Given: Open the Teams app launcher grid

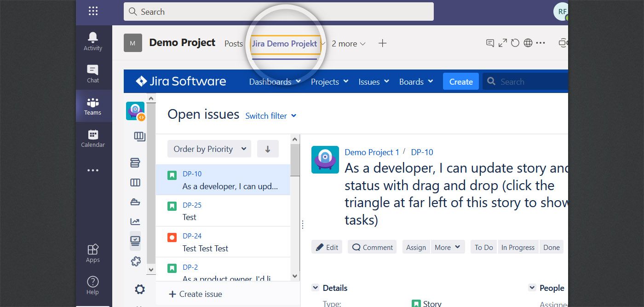Looking at the screenshot, I should tap(93, 11).
